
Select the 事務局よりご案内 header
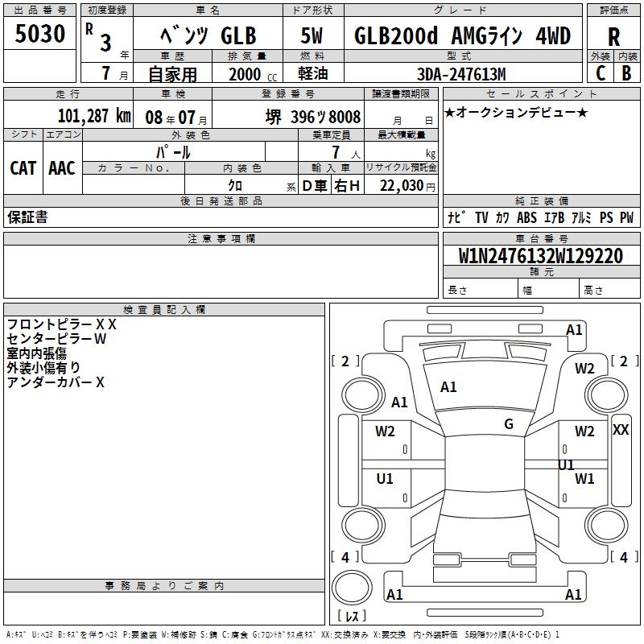[164, 586]
